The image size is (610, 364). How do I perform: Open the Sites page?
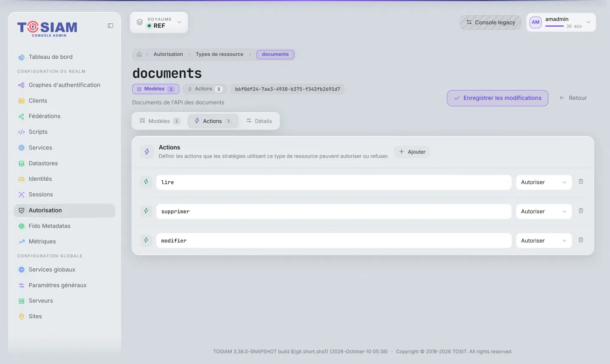pyautogui.click(x=64, y=317)
